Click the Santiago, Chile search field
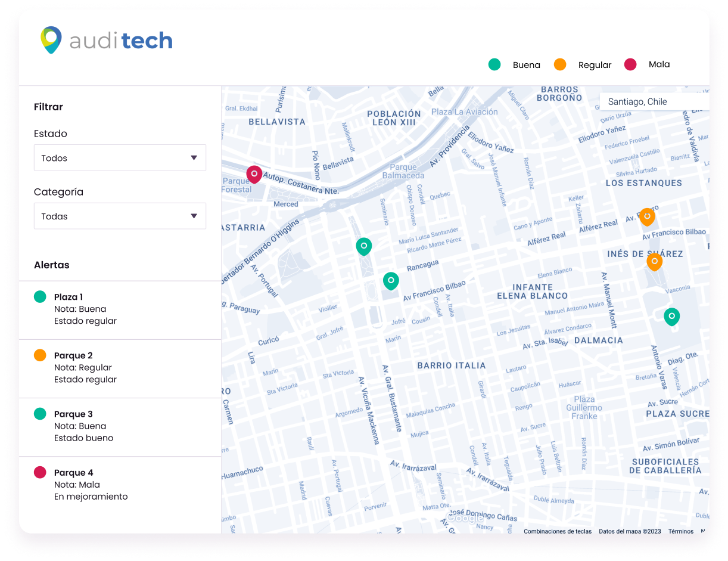Viewport: 728px width, 561px height. tap(654, 101)
